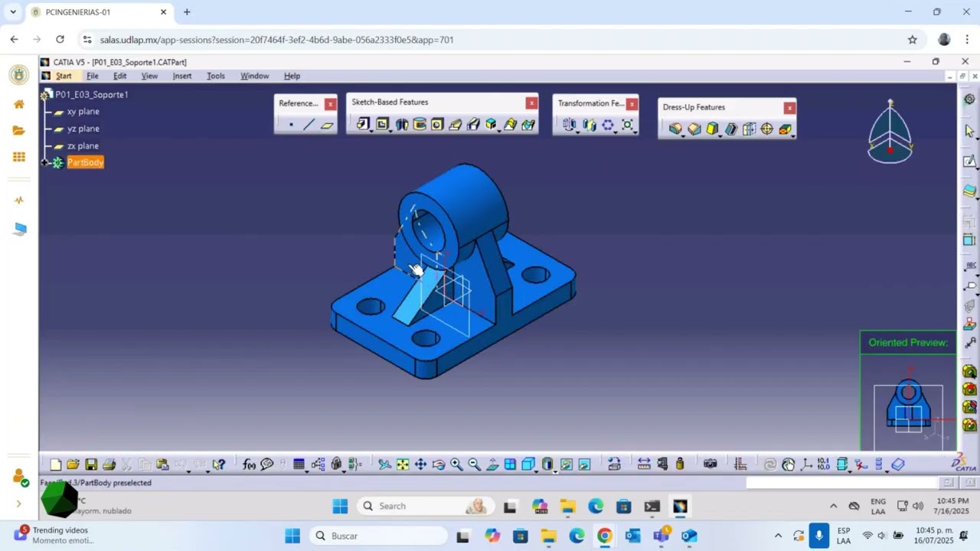Select the Pocket tool icon

(x=382, y=124)
